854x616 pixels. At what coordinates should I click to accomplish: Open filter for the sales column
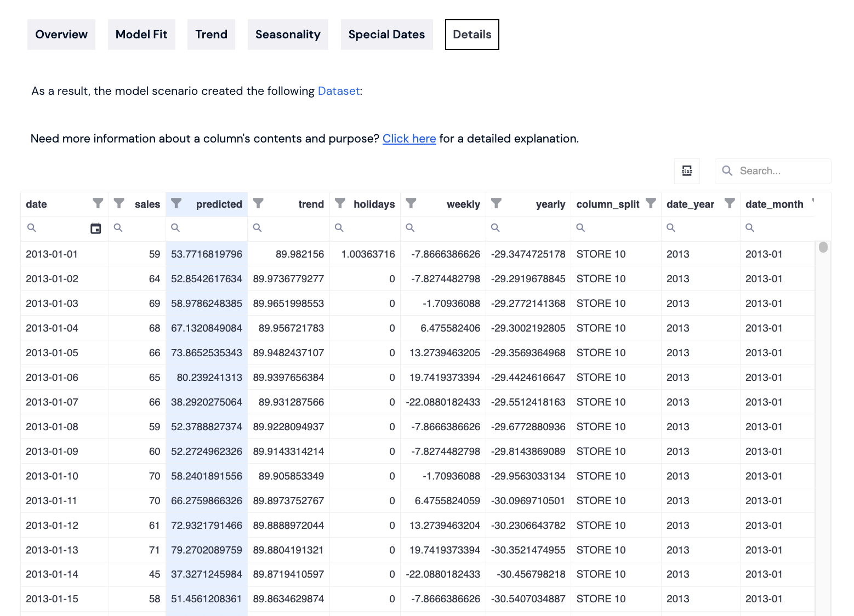point(119,204)
